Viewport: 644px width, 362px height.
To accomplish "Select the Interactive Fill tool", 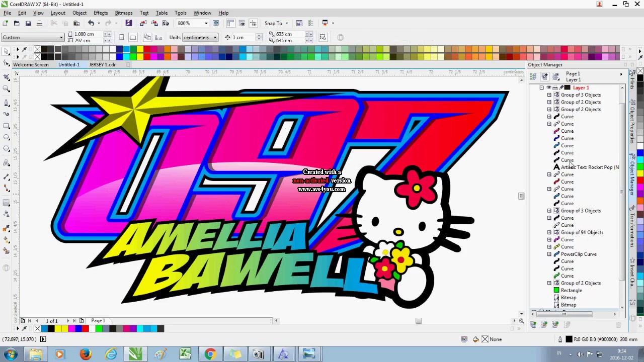I will 6,239.
